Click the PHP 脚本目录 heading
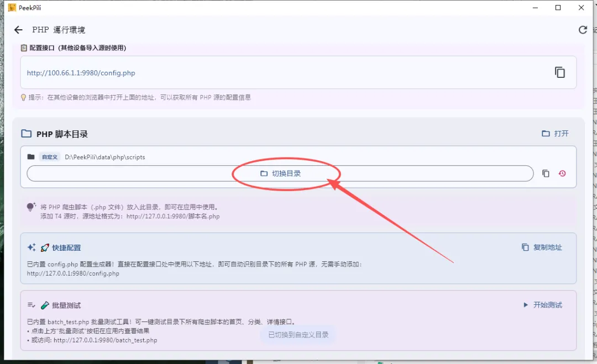This screenshot has width=597, height=364. click(62, 134)
